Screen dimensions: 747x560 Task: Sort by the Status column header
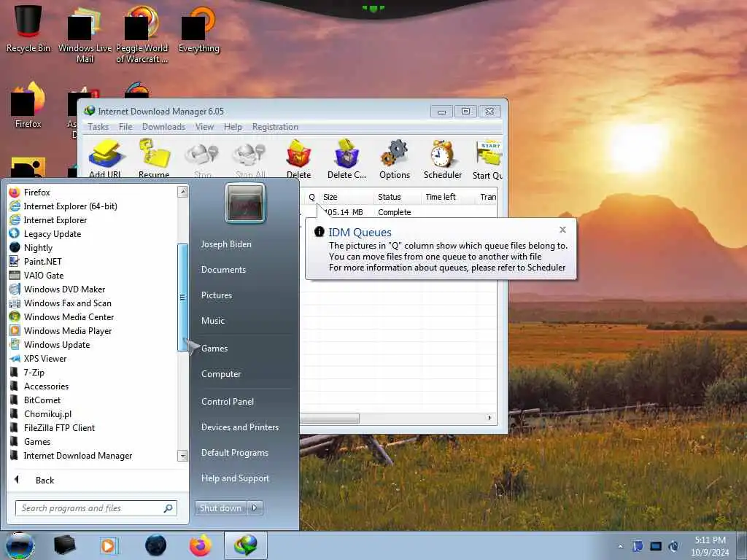[x=398, y=197]
